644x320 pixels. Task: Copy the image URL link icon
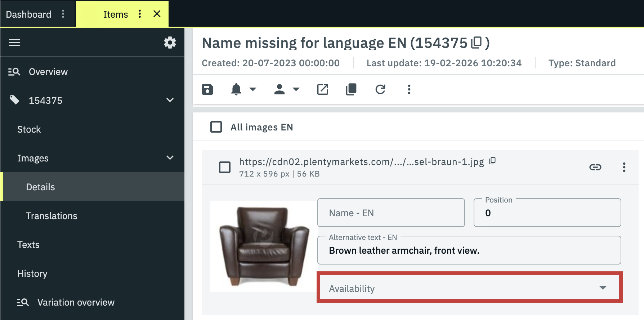pyautogui.click(x=595, y=167)
